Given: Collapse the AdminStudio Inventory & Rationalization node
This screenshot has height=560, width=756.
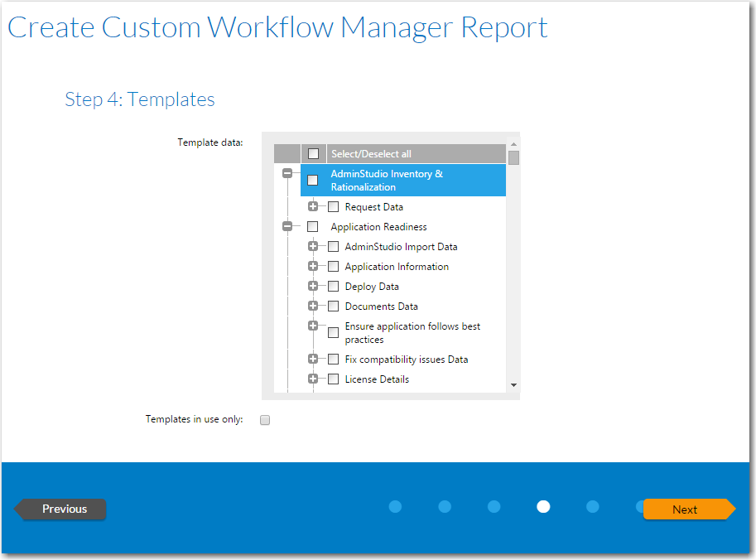Looking at the screenshot, I should [x=287, y=174].
